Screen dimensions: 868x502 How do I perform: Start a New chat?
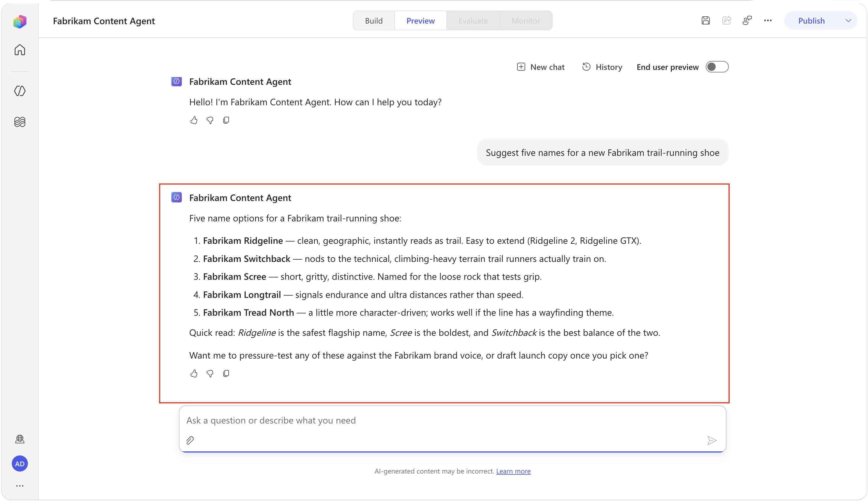[541, 67]
